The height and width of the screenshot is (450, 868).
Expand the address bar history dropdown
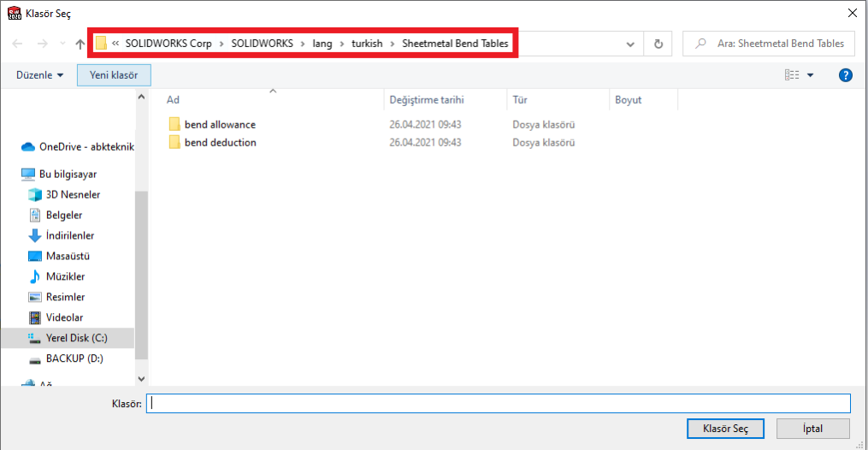pos(630,44)
